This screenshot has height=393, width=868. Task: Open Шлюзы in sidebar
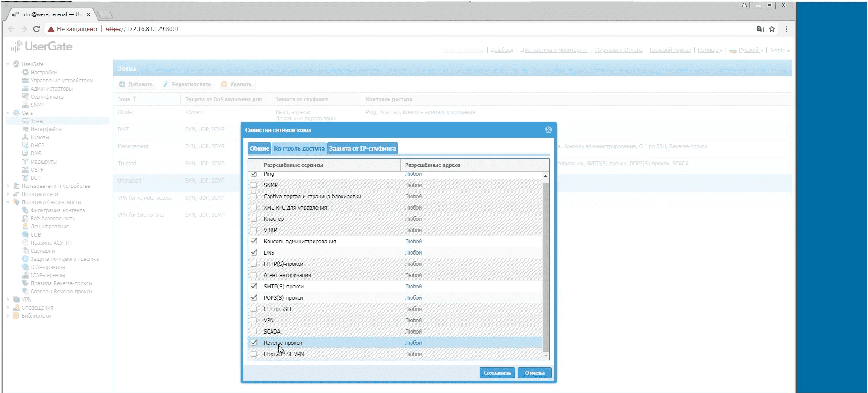(x=40, y=137)
